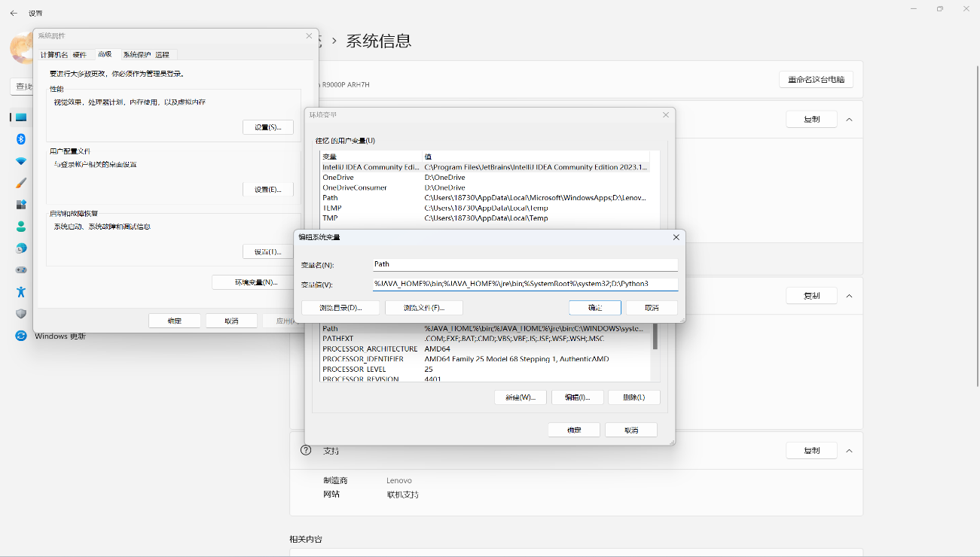The image size is (980, 557).
Task: Click 浏览目录(D)... button
Action: tap(340, 308)
